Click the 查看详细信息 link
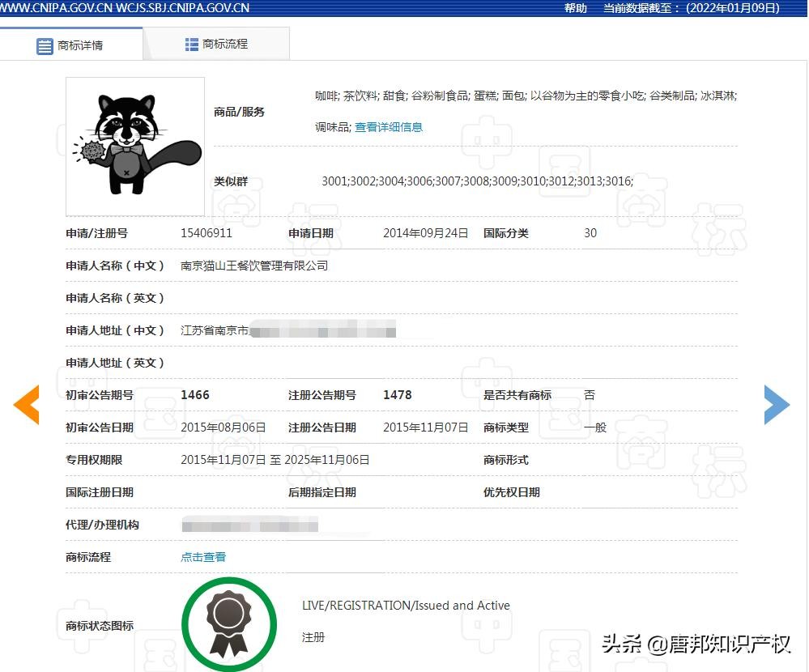The height and width of the screenshot is (672, 809). 389,127
